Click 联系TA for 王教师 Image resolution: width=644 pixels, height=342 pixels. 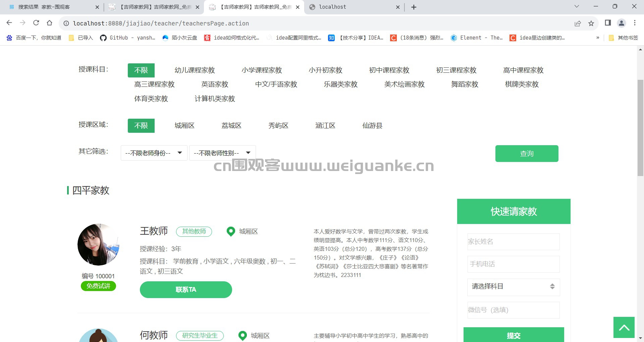[x=186, y=290]
